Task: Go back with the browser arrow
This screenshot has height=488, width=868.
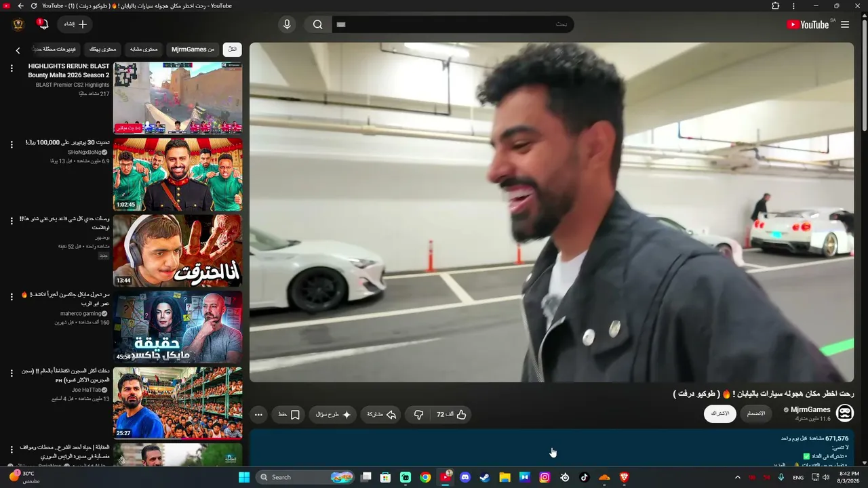Action: coord(20,6)
